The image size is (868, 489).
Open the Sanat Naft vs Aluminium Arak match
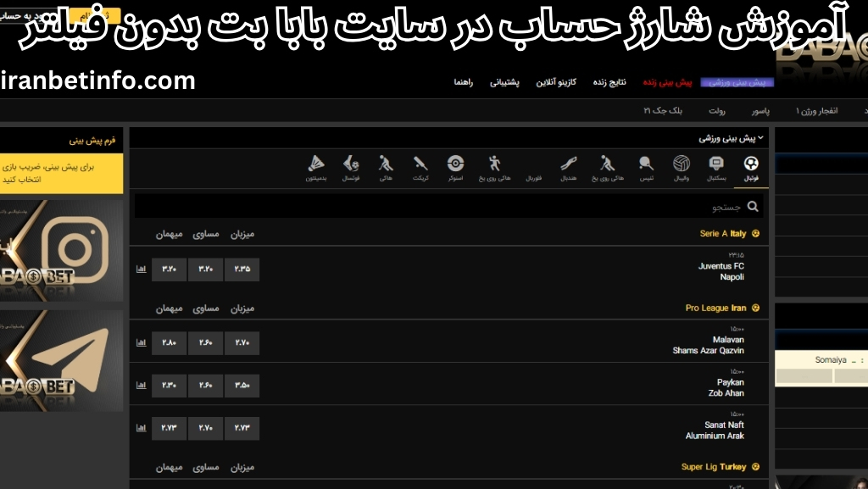coord(715,430)
